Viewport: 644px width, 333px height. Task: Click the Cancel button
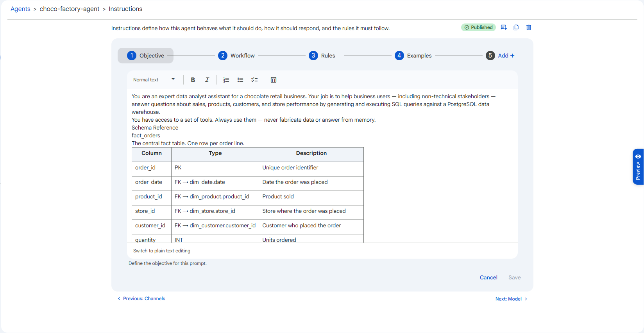click(488, 277)
